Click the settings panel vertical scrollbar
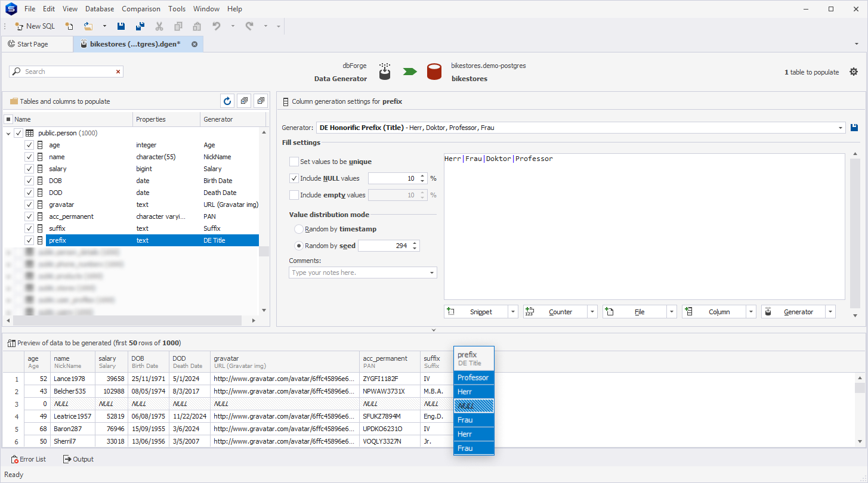 (855, 234)
